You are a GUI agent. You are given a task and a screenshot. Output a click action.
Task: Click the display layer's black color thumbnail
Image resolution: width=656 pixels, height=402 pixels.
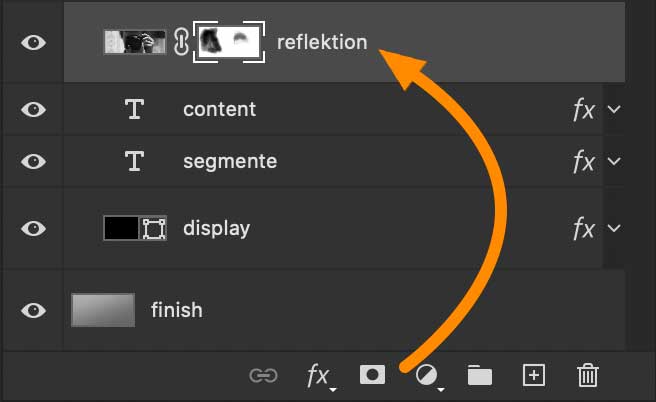coord(121,228)
